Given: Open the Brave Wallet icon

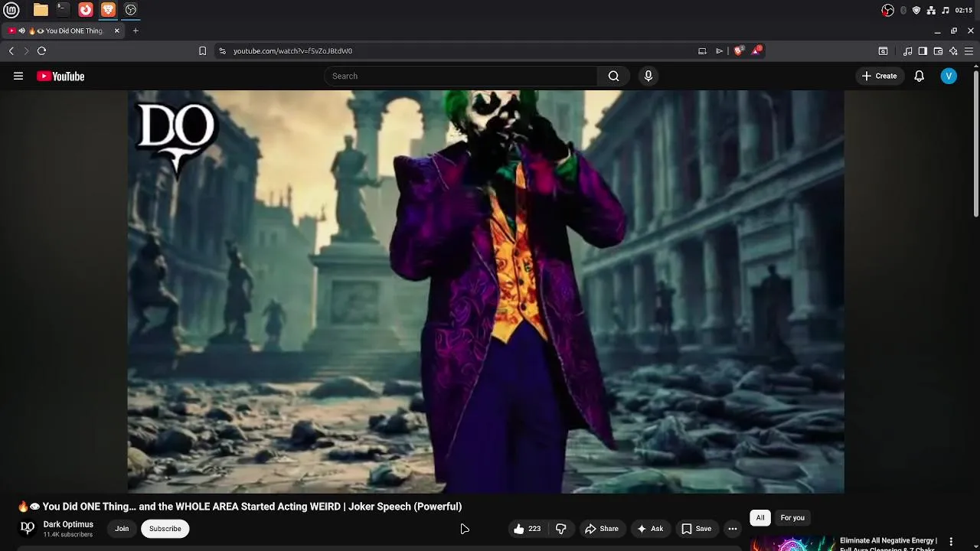Looking at the screenshot, I should pos(938,51).
